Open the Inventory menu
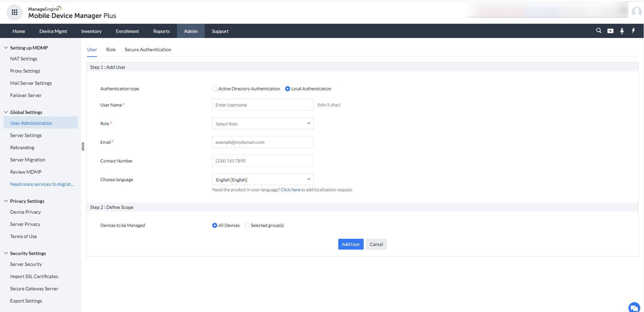Screen dimensions: 644x312 point(91,31)
